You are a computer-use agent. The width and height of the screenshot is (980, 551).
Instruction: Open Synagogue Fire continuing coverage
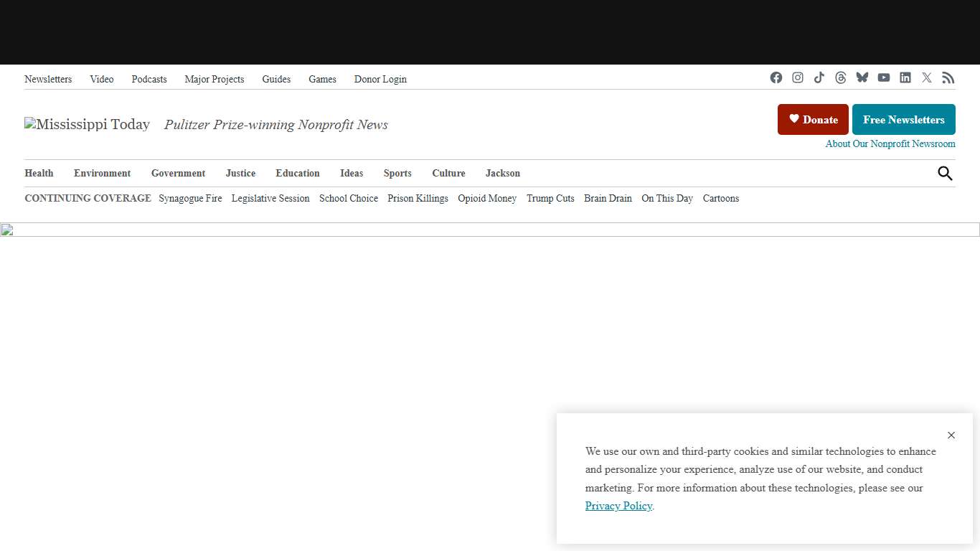tap(190, 199)
